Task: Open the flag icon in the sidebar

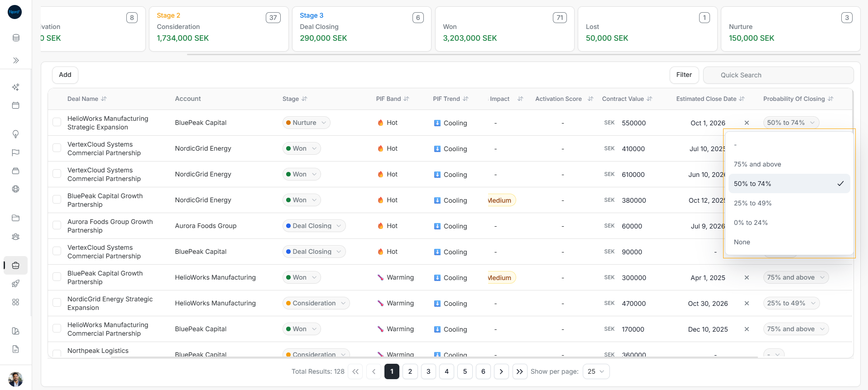Action: coord(16,152)
